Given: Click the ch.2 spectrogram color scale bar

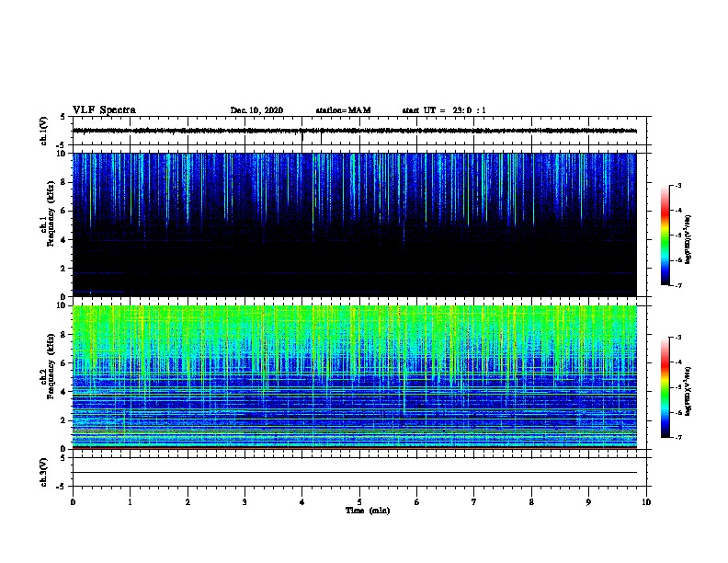Looking at the screenshot, I should tap(665, 387).
